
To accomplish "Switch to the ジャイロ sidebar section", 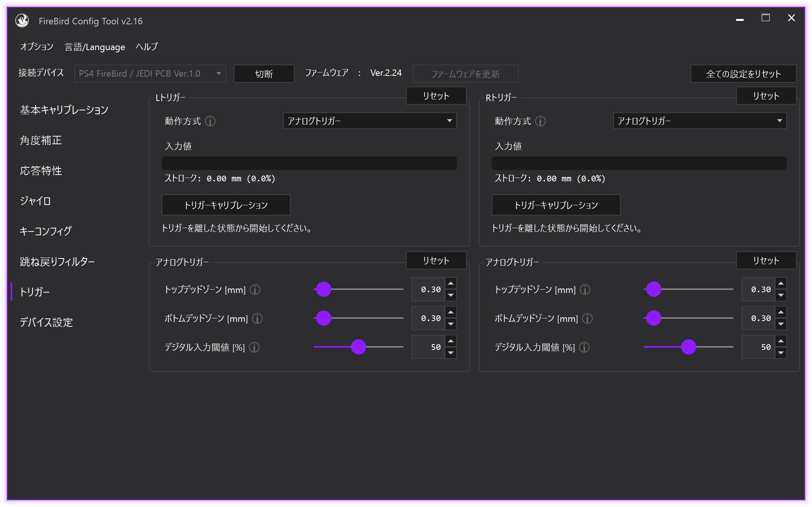I will tap(35, 201).
